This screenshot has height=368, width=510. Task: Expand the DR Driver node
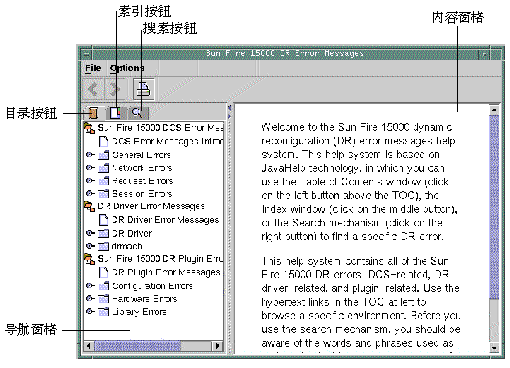click(89, 233)
